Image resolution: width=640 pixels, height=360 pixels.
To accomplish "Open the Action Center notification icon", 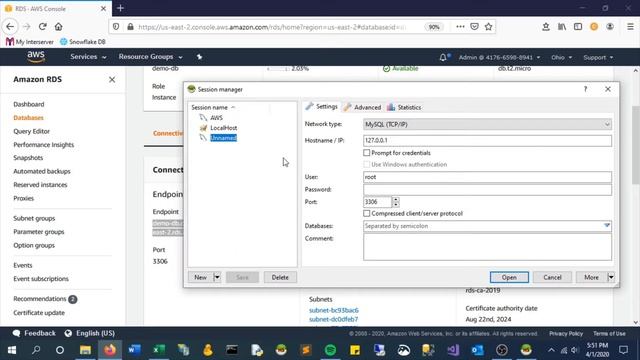I will (x=623, y=350).
